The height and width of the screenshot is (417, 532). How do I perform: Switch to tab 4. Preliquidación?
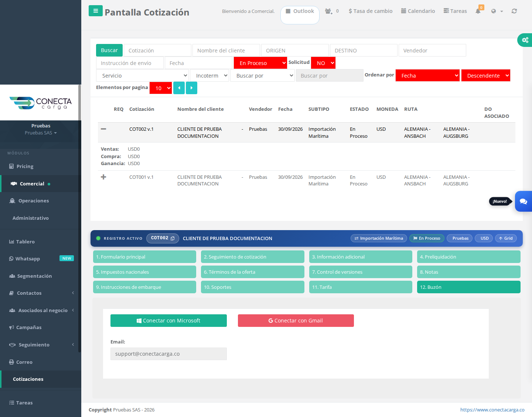point(469,257)
